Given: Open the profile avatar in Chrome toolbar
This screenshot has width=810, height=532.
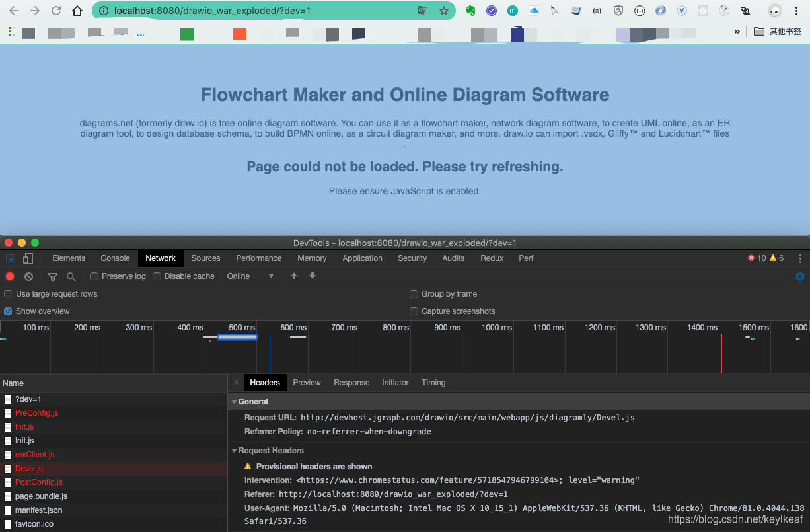Looking at the screenshot, I should click(775, 11).
